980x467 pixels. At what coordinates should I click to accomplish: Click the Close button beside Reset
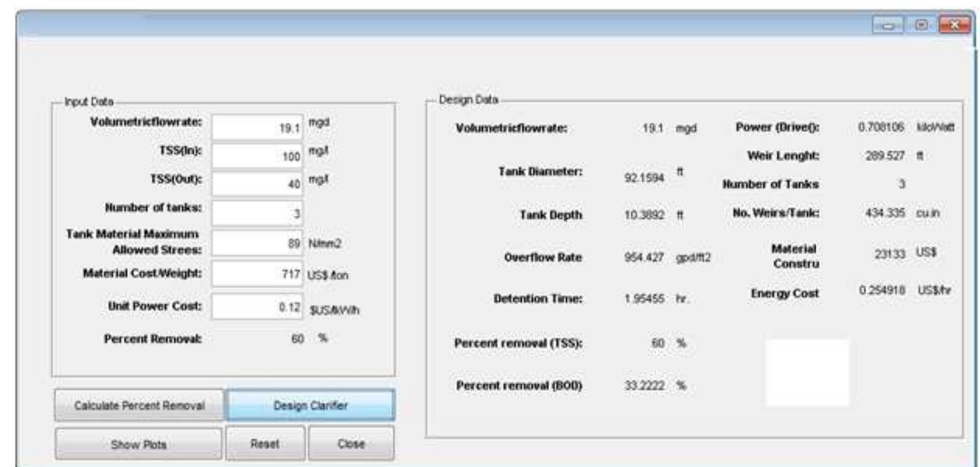point(351,444)
